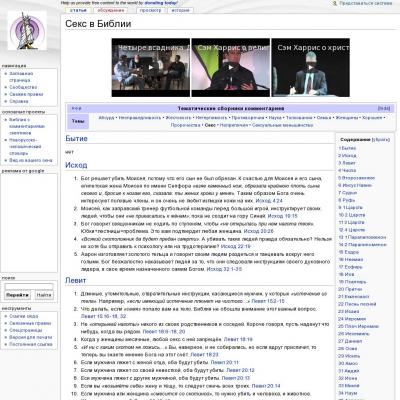
Task: Collapse the Содержание table of contents
Action: (381, 140)
